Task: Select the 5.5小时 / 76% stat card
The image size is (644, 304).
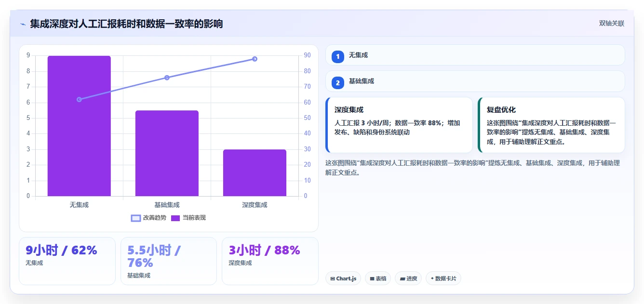Action: tap(169, 261)
